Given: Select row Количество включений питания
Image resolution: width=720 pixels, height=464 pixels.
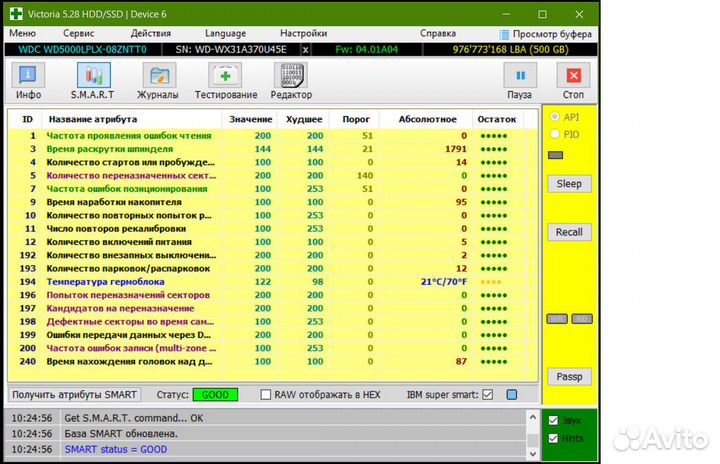Looking at the screenshot, I should tap(273, 242).
